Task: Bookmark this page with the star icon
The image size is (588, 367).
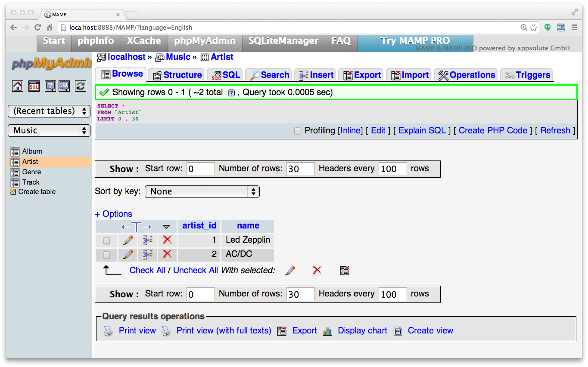Action: pyautogui.click(x=534, y=27)
